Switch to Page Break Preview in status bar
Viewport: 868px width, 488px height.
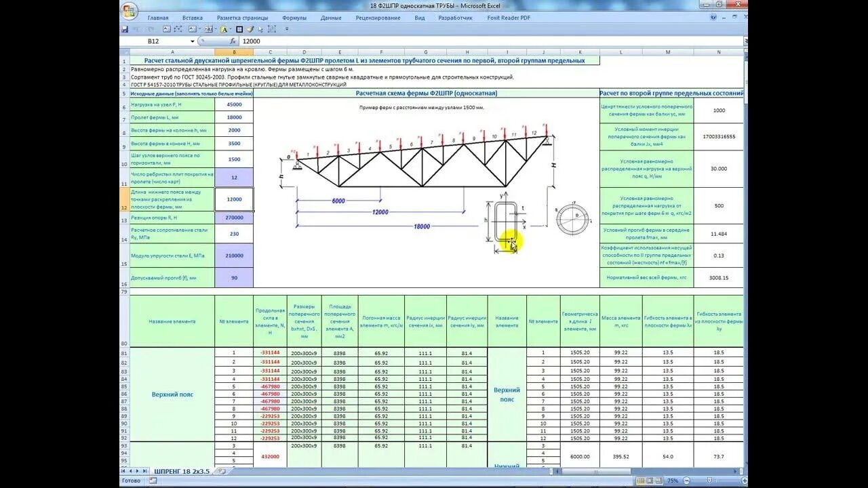(659, 481)
